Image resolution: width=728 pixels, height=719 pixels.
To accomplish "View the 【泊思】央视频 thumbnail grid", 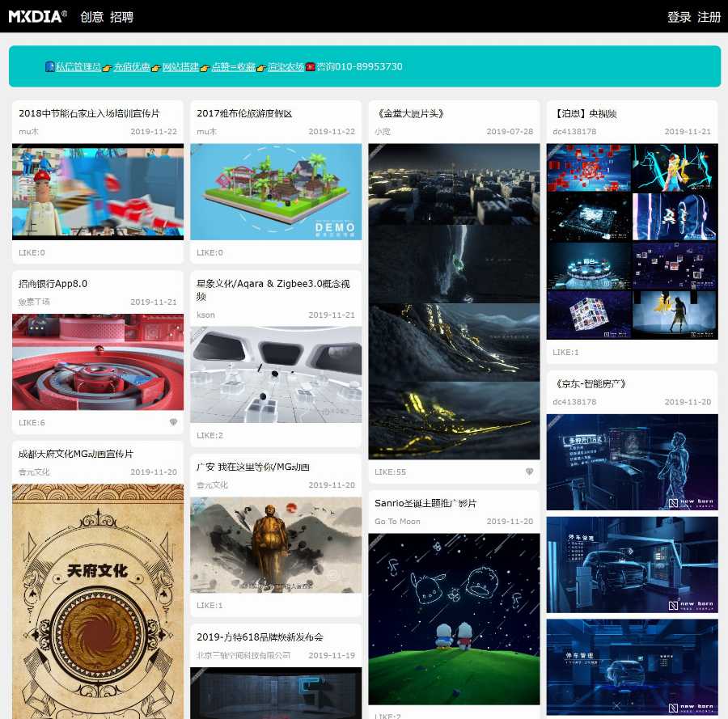I will pyautogui.click(x=633, y=241).
